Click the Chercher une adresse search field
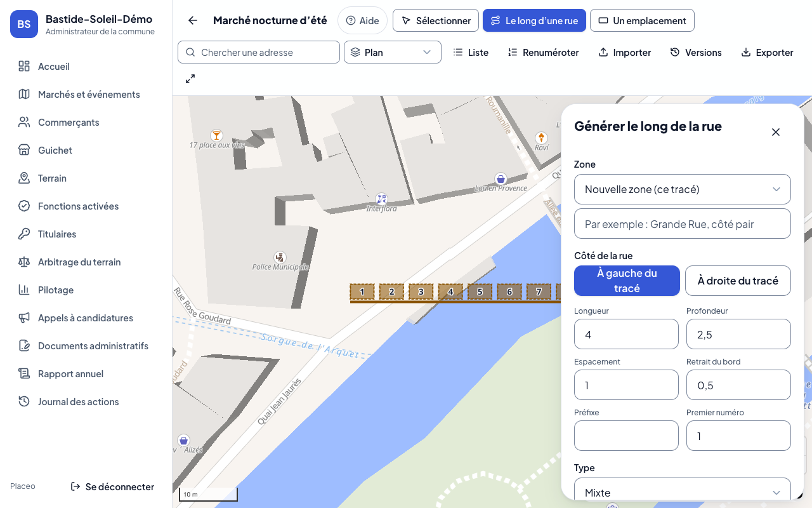The image size is (812, 508). 259,52
